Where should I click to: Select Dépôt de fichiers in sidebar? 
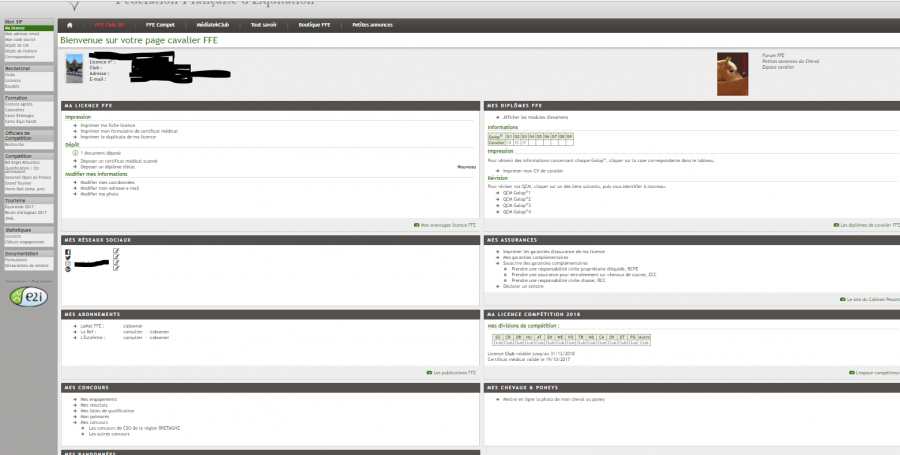pos(21,51)
